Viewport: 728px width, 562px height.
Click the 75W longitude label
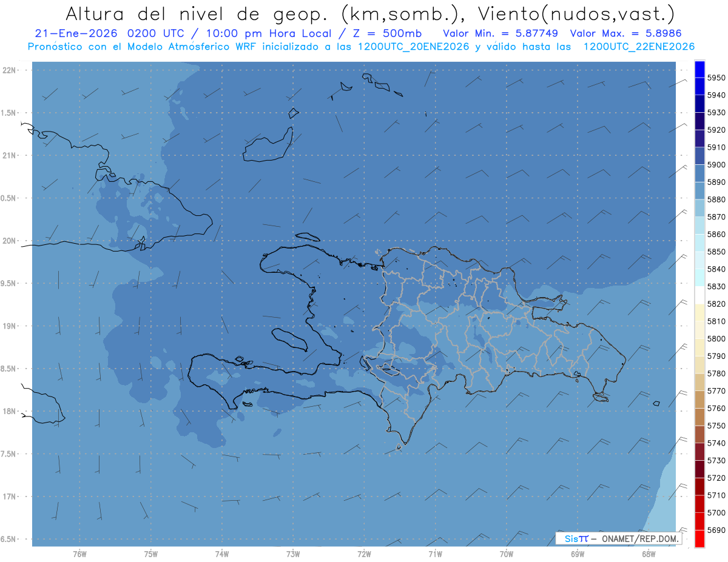[x=151, y=554]
